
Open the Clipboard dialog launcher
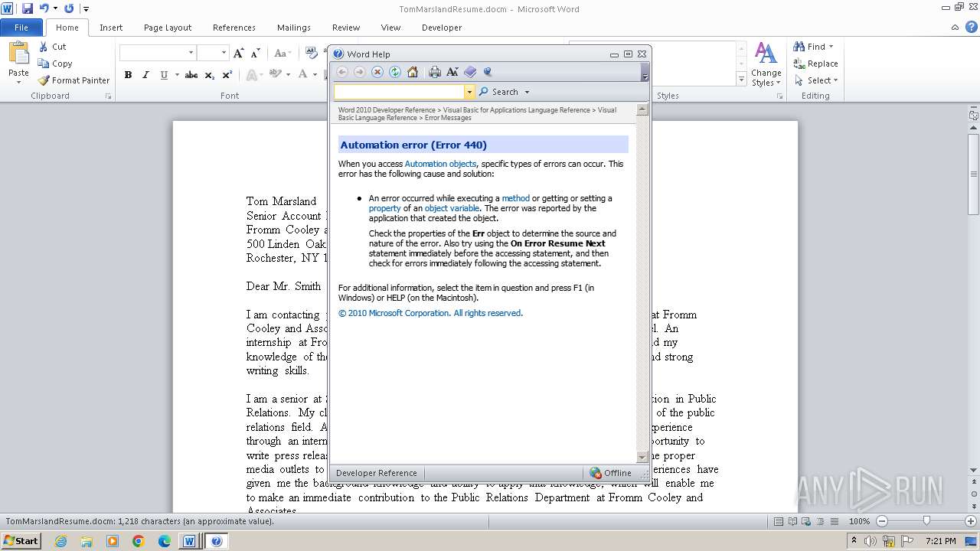point(108,96)
